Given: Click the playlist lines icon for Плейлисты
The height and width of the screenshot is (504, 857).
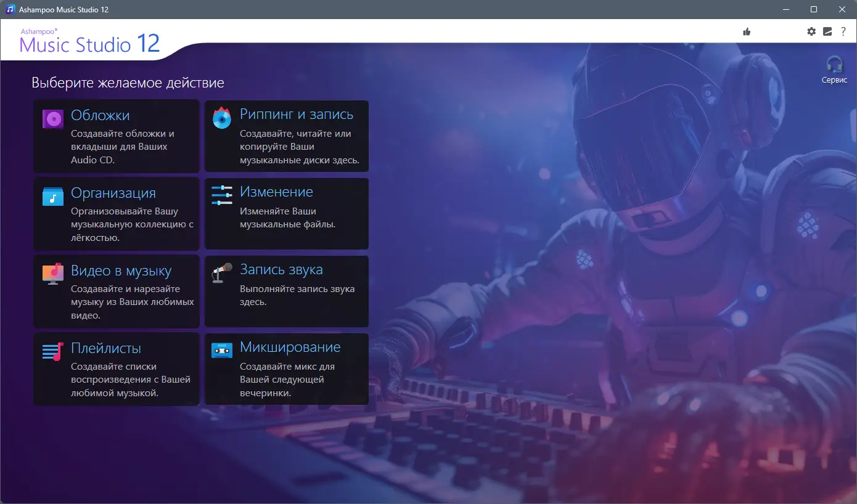Looking at the screenshot, I should [x=53, y=351].
